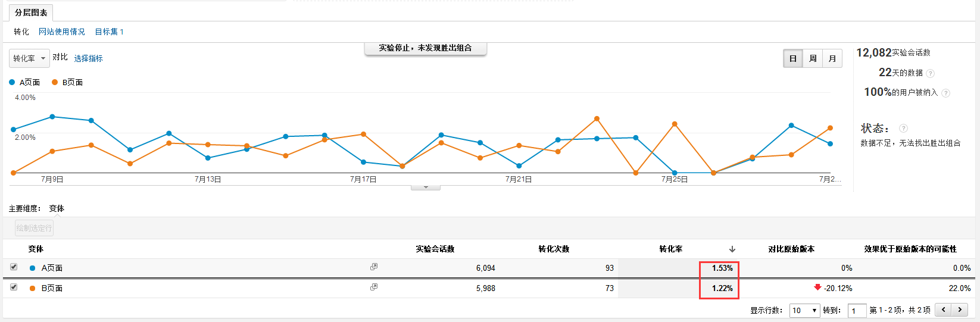Switch chart to 周 view

(813, 58)
